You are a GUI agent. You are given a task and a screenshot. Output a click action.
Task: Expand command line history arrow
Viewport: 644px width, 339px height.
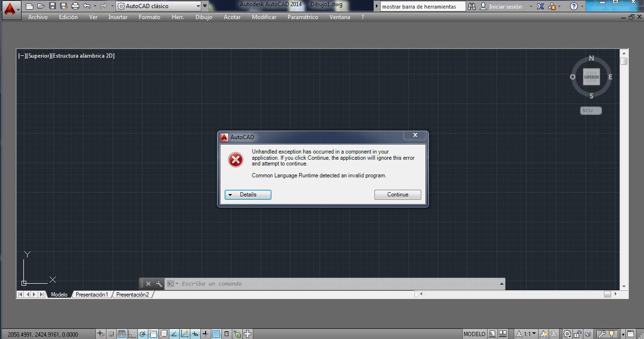tap(501, 284)
